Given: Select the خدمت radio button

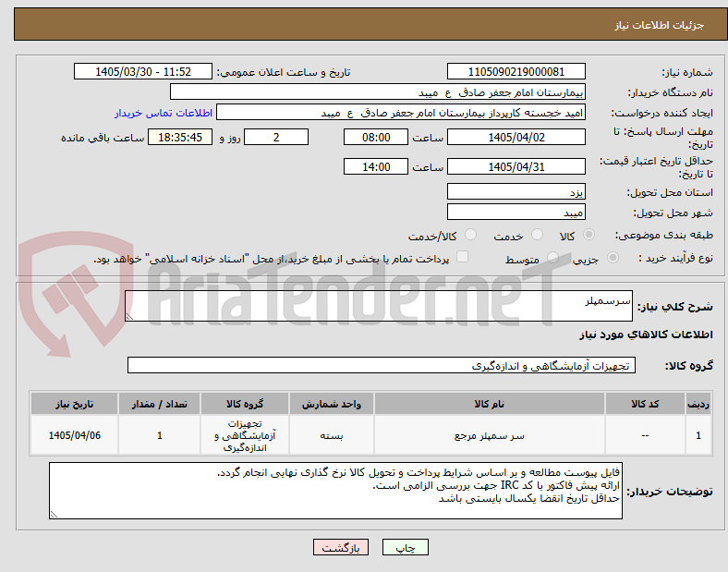Looking at the screenshot, I should 537,235.
